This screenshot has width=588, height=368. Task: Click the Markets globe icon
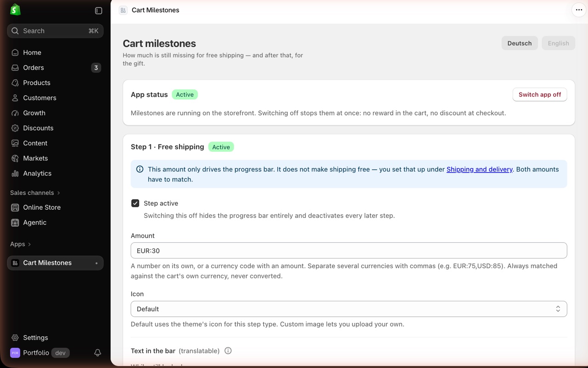coord(15,158)
